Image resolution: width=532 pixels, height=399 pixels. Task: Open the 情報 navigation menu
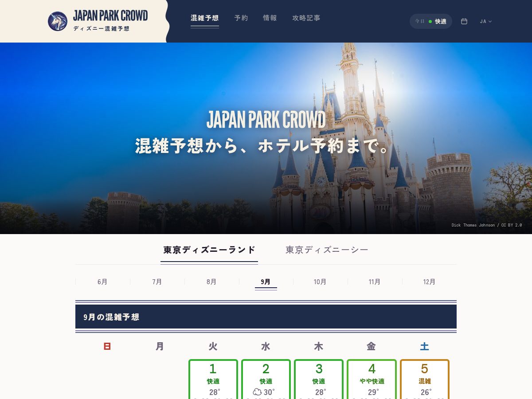click(x=270, y=18)
